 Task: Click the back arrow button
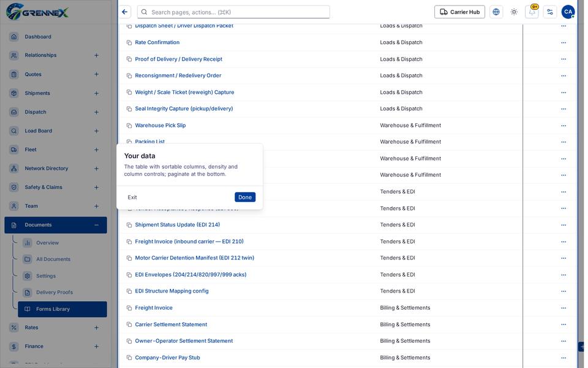pos(125,12)
